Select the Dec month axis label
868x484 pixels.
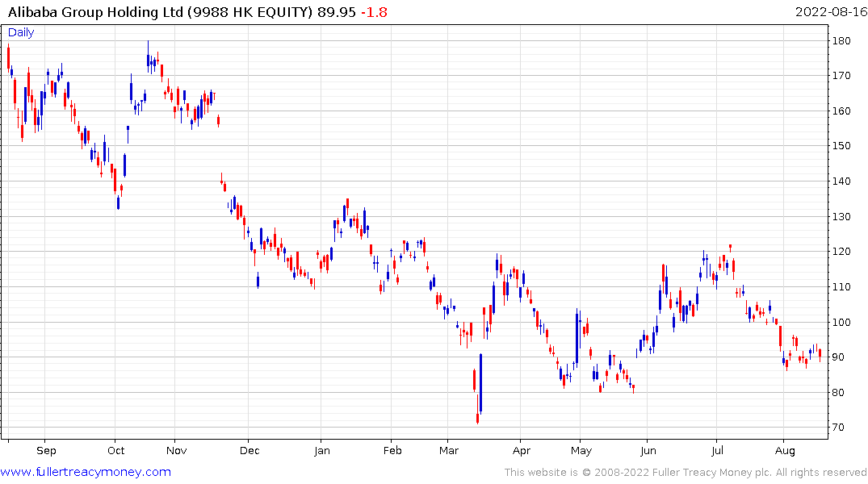(x=249, y=451)
